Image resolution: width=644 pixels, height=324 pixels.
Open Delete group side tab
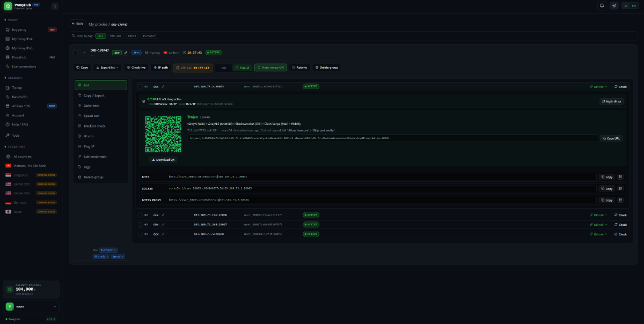101,177
